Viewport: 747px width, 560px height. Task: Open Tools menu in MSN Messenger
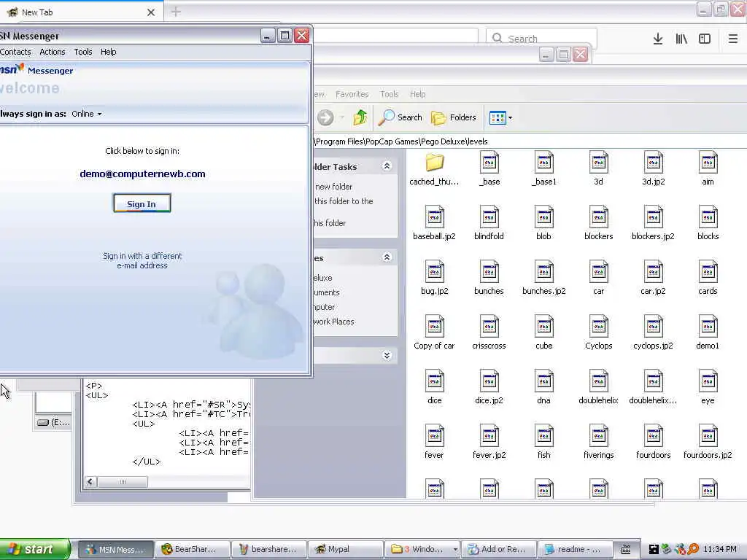click(83, 52)
